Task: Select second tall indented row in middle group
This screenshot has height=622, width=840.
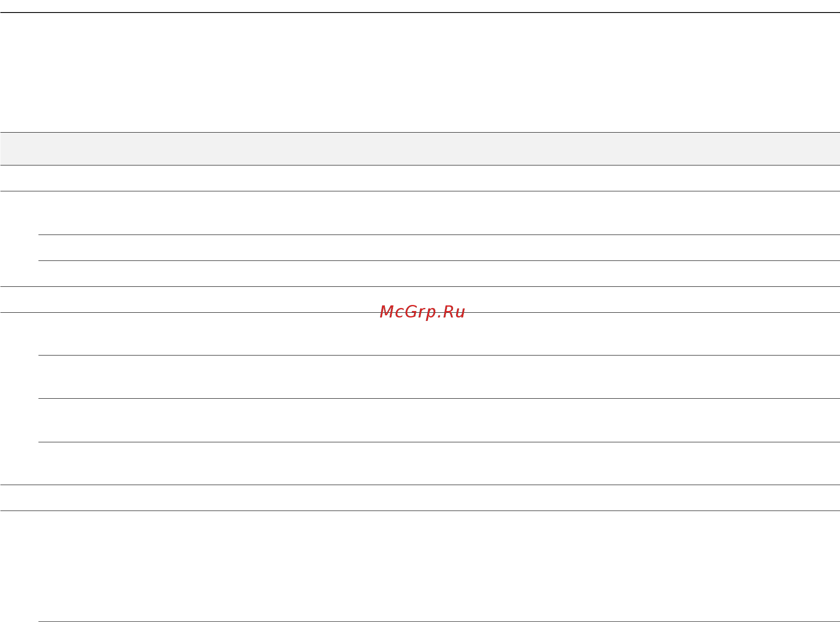Action: tap(439, 377)
